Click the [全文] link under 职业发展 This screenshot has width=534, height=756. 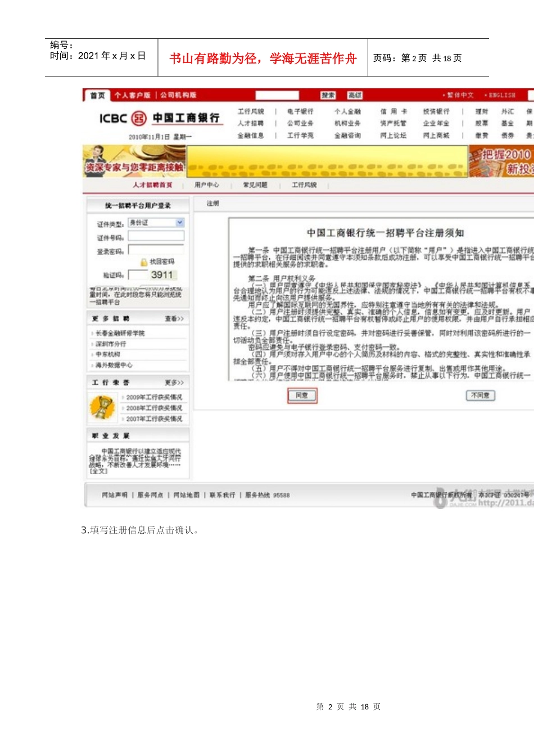pyautogui.click(x=98, y=471)
